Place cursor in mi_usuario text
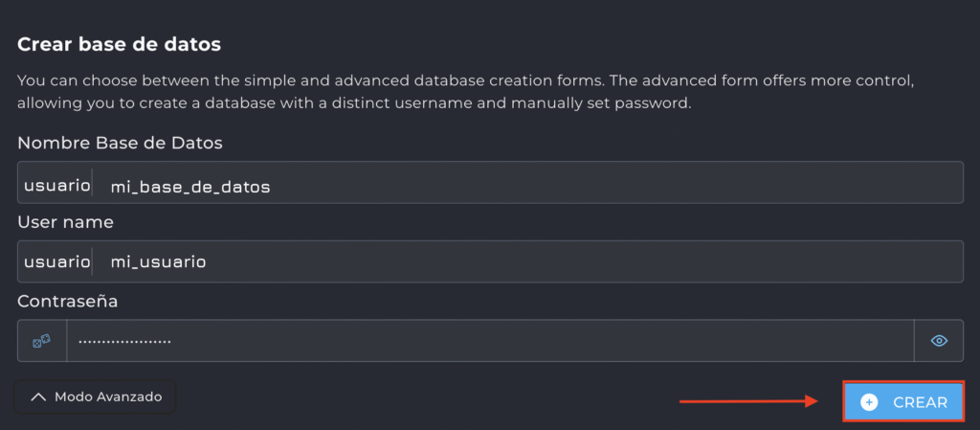The height and width of the screenshot is (430, 980). 158,261
